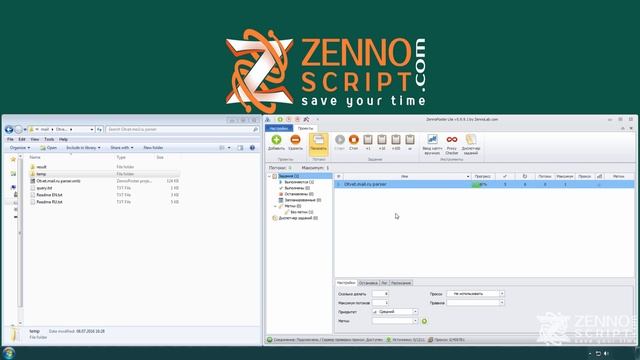
Task: Select the query.txt file
Action: point(44,188)
